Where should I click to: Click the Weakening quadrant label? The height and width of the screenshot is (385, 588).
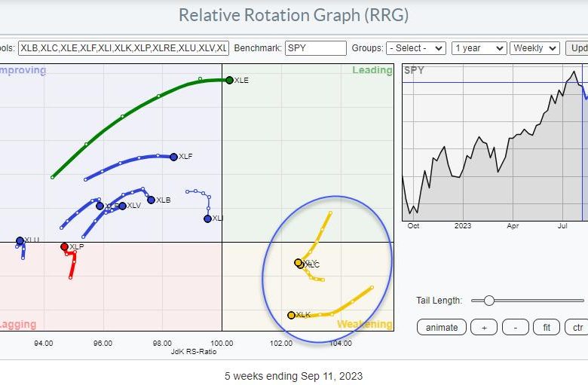[x=365, y=324]
